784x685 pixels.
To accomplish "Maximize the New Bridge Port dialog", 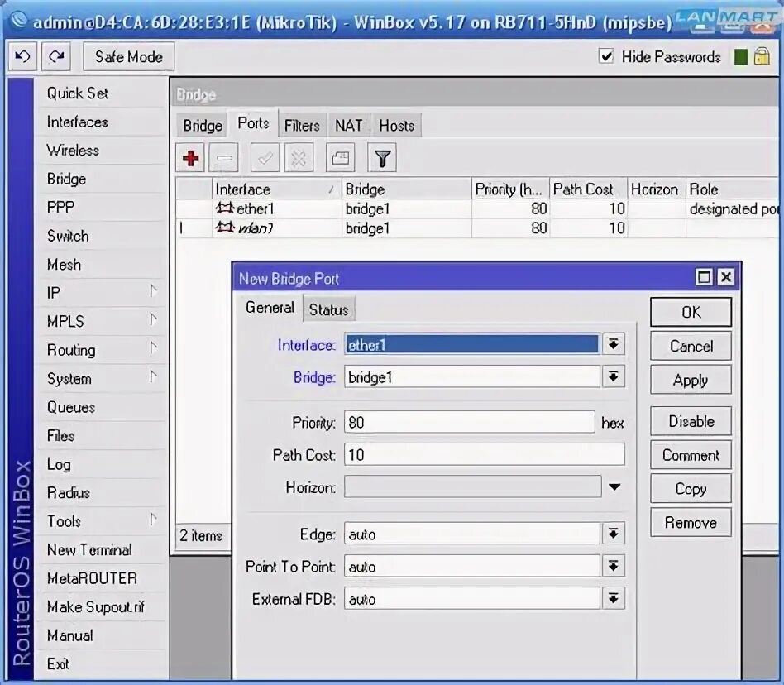I will [704, 276].
